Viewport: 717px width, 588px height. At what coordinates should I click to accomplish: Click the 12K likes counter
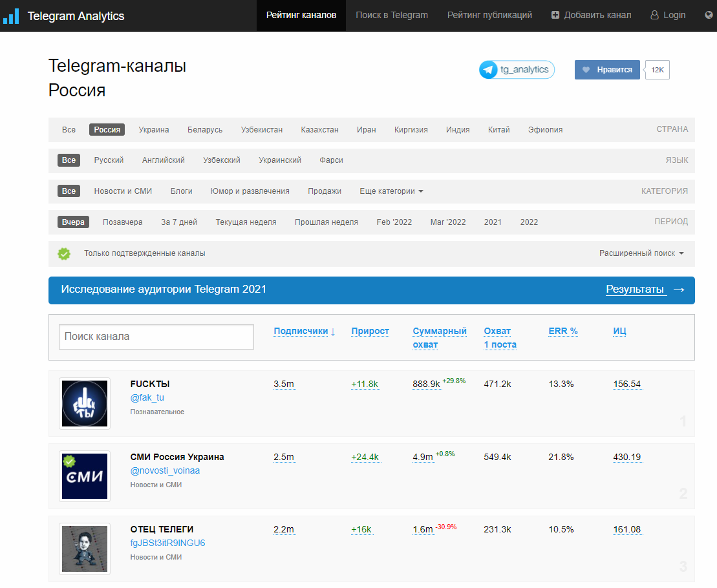[657, 70]
